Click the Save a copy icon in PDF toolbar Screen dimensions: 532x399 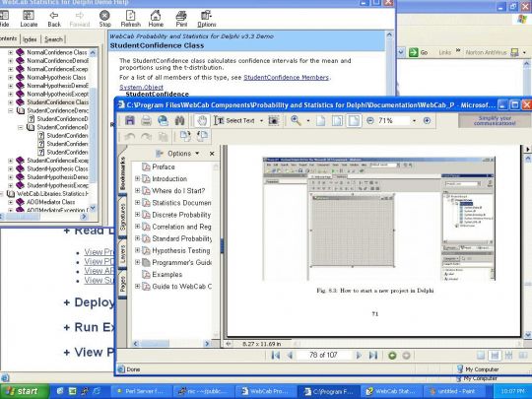coord(130,120)
